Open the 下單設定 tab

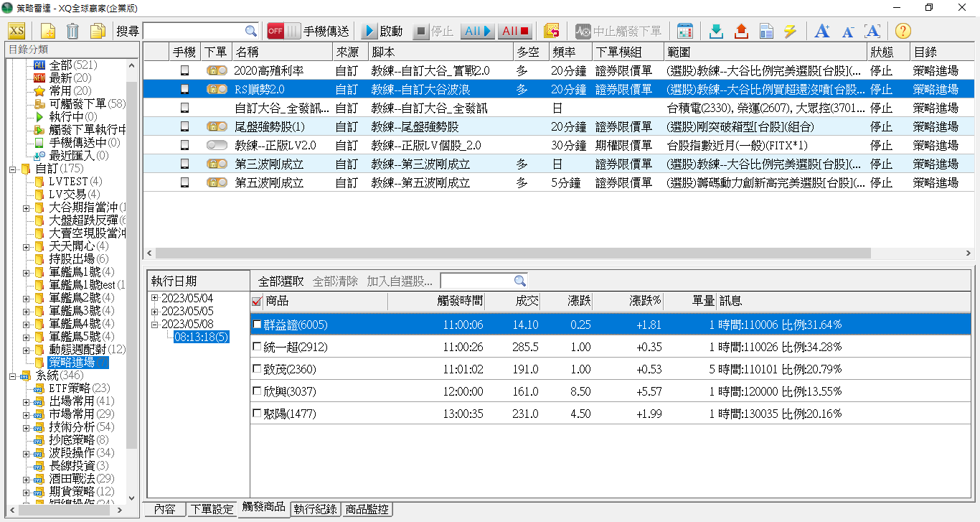(212, 509)
